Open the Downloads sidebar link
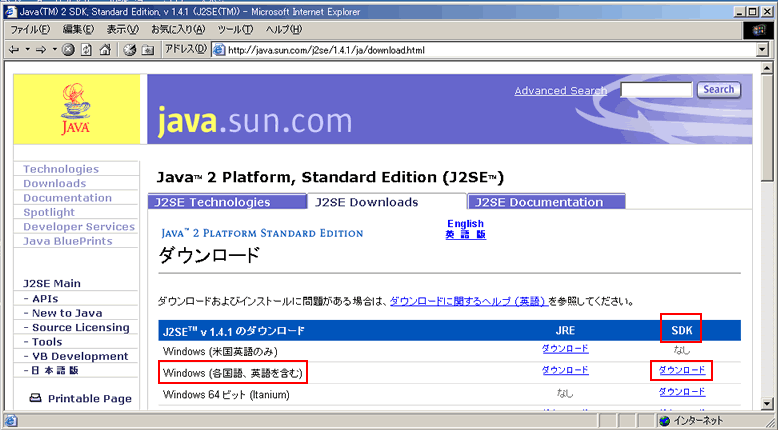The width and height of the screenshot is (778, 430). 55,184
